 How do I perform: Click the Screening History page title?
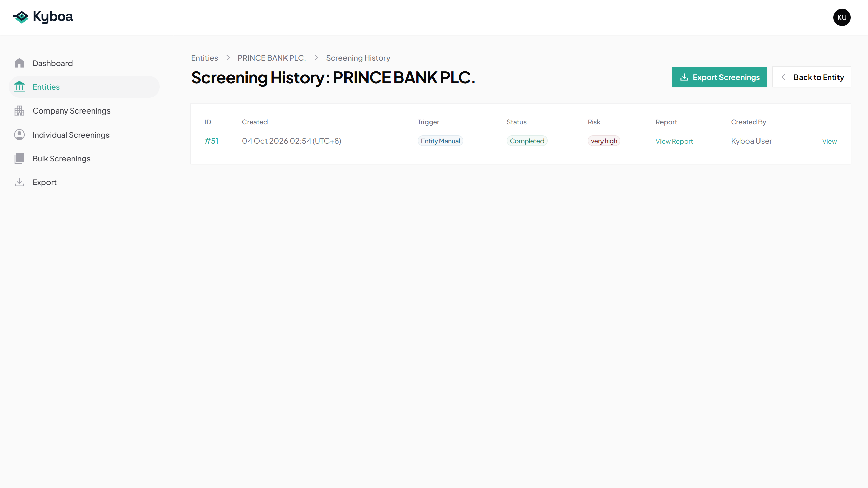tap(333, 78)
